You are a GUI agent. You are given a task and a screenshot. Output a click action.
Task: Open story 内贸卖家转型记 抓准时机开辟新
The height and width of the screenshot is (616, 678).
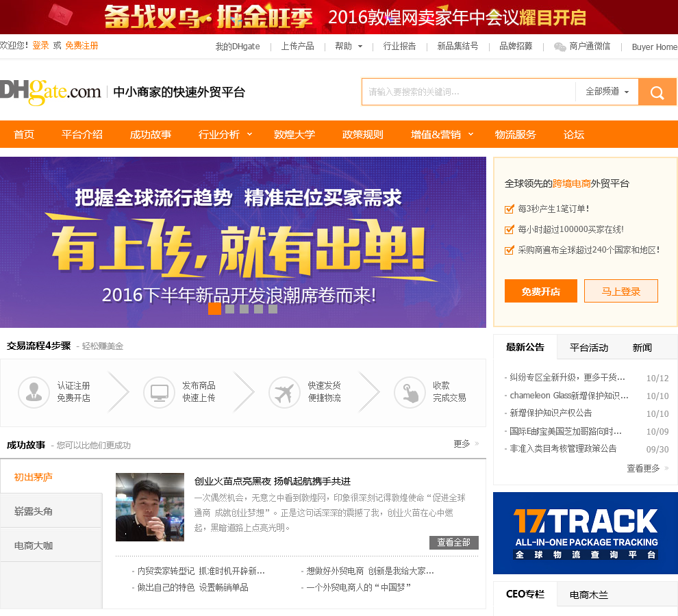pyautogui.click(x=201, y=571)
